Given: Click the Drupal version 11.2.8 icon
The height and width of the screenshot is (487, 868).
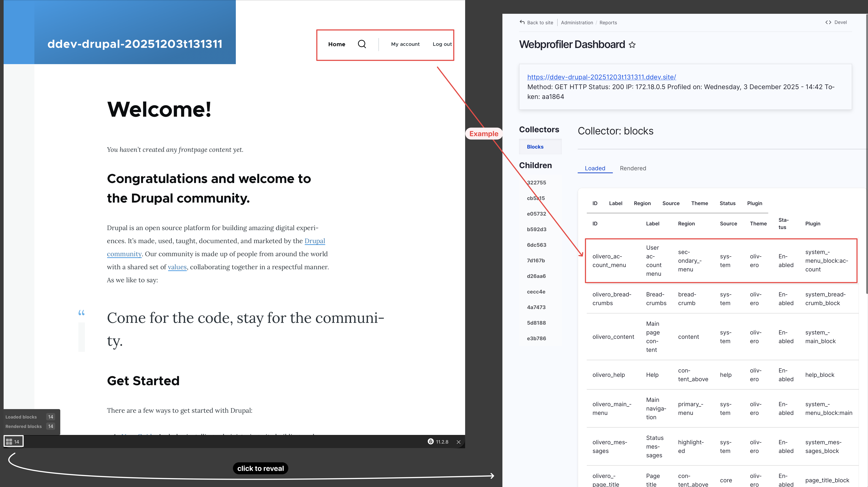Looking at the screenshot, I should (x=431, y=442).
